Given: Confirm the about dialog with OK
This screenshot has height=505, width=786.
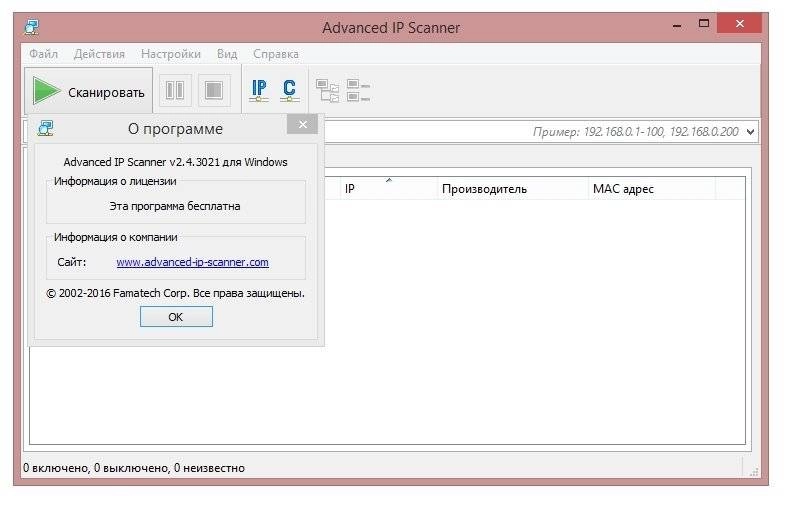Looking at the screenshot, I should click(x=176, y=317).
